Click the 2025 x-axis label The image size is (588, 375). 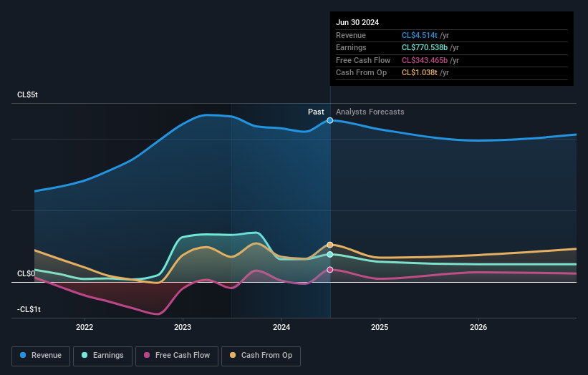coord(380,327)
